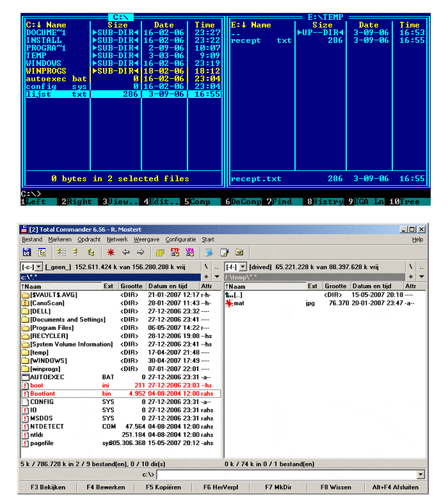Click the yellow pack files cube icon
The image size is (448, 504).
(159, 252)
